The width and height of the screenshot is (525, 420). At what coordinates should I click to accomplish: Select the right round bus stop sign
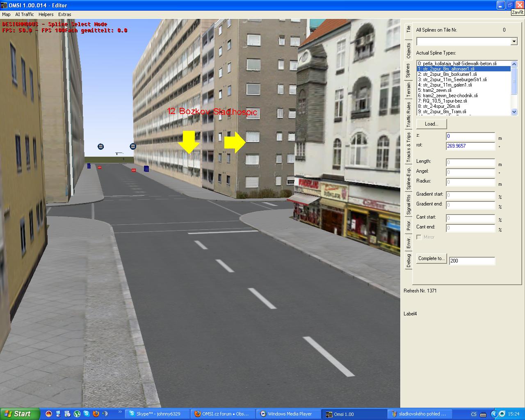pyautogui.click(x=132, y=146)
